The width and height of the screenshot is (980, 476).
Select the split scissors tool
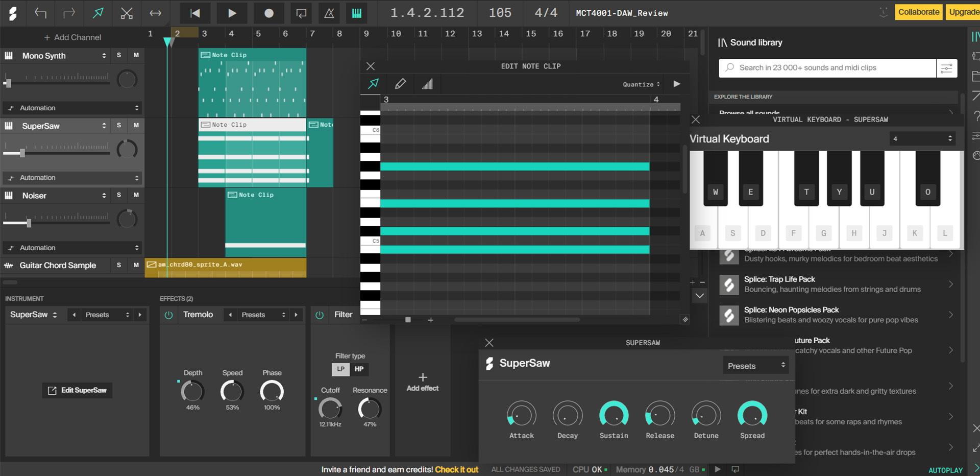127,13
